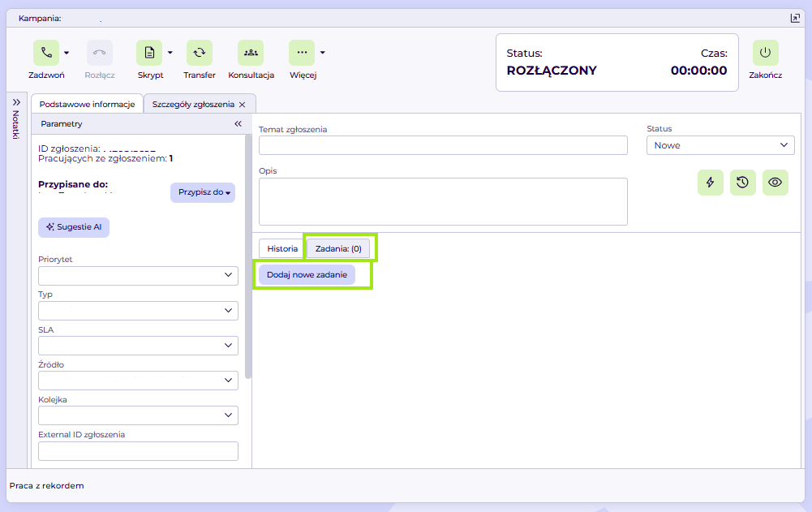Click the Sugestie AI button

click(x=74, y=227)
